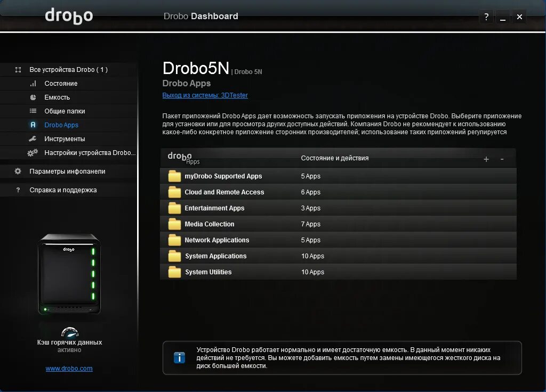Click the dashboard parameters gear icon
The image size is (546, 392).
(x=18, y=171)
